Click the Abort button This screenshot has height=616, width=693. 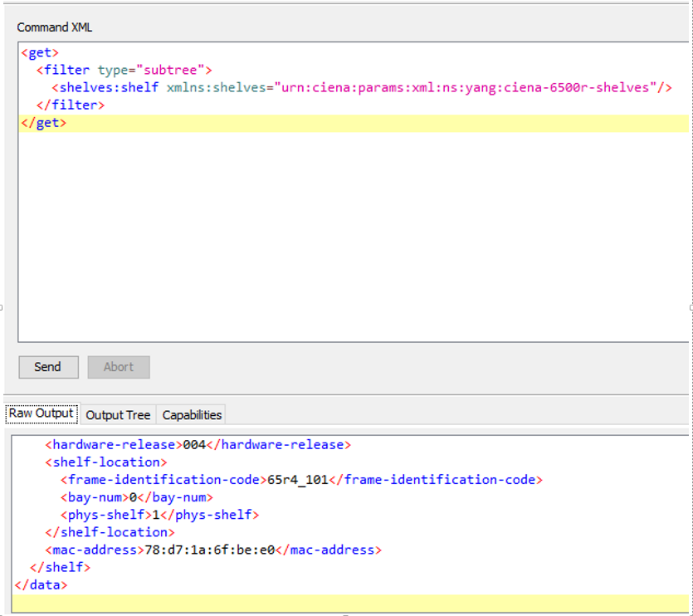click(x=118, y=367)
